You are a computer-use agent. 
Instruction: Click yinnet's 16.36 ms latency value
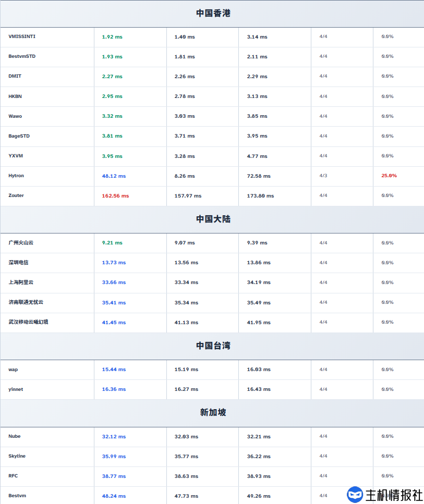[x=114, y=389]
